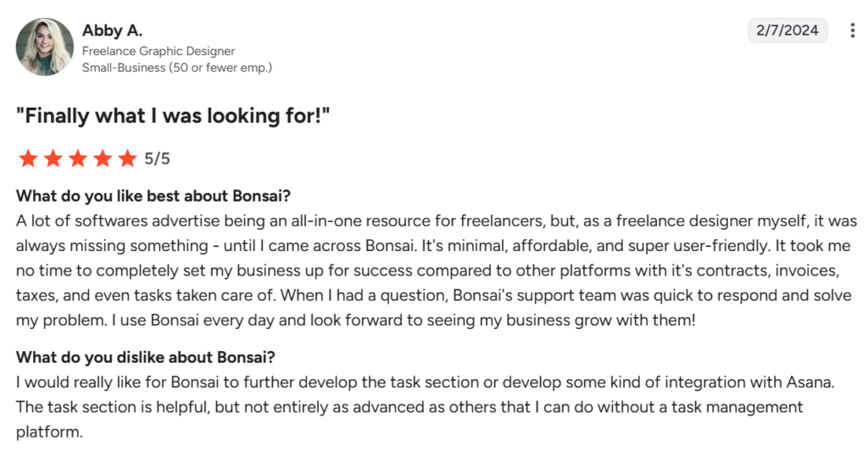
Task: Click the Freelance Graphic Designer job title
Action: pos(159,51)
